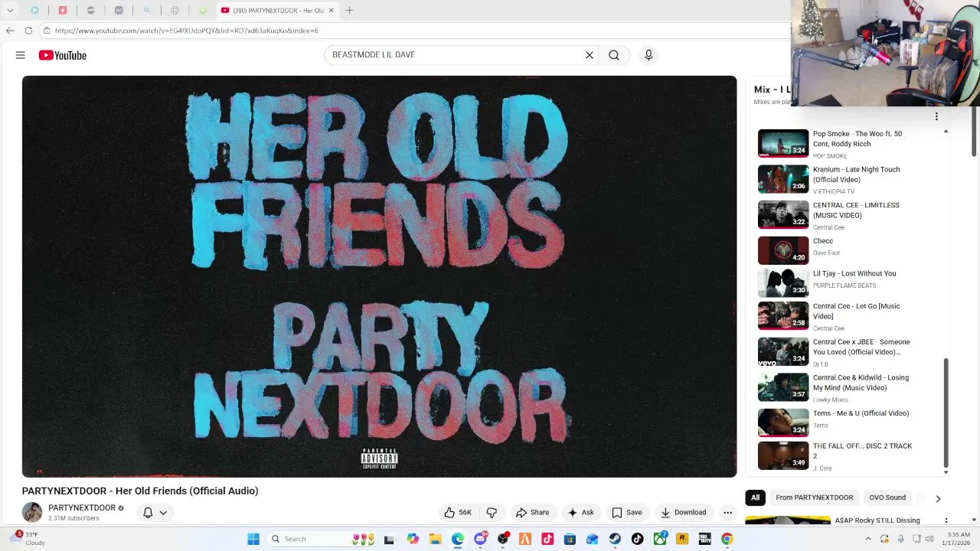Open Microsoft Store from the taskbar

(x=570, y=539)
